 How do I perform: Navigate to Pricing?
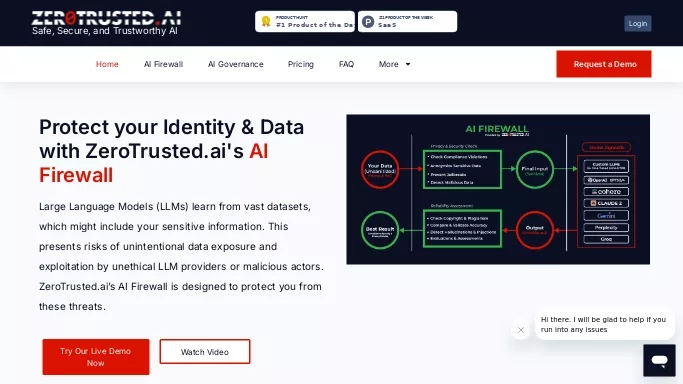tap(301, 64)
